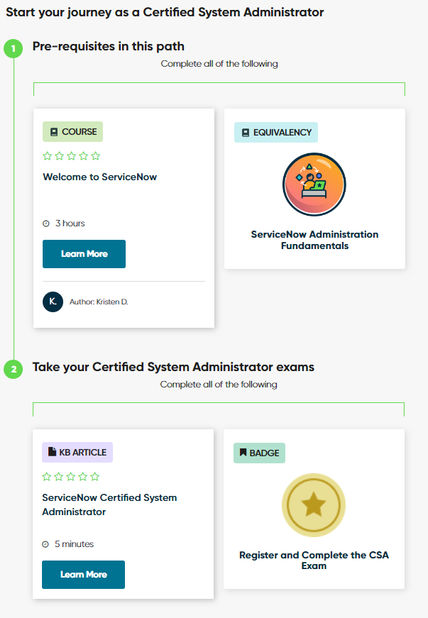
Task: Click the rating stars on KB article card
Action: coord(71,477)
